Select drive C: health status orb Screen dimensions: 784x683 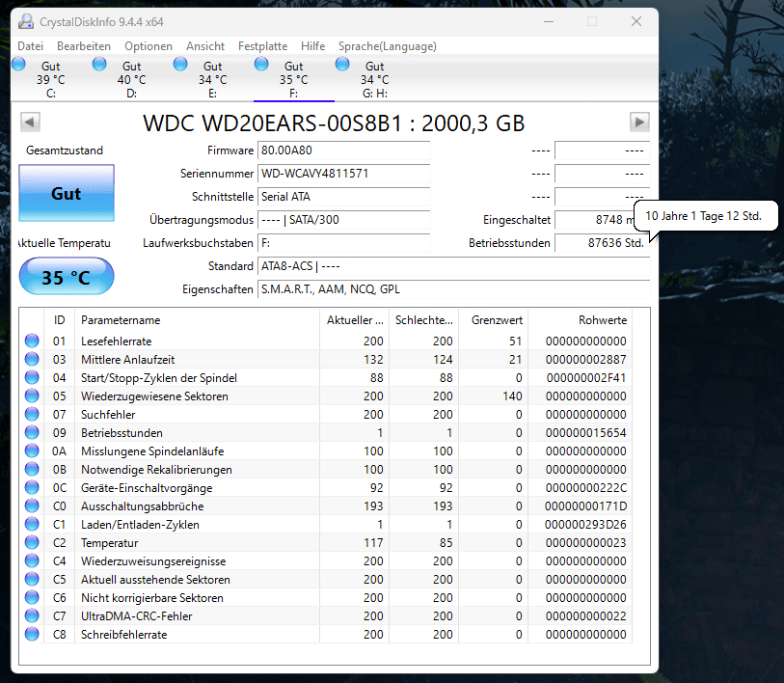(x=18, y=64)
